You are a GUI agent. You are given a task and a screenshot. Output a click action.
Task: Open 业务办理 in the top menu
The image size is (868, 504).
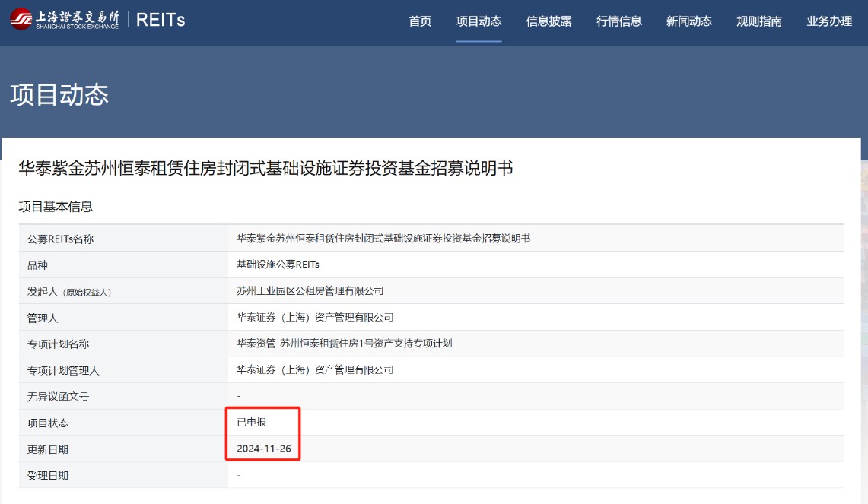tap(829, 21)
